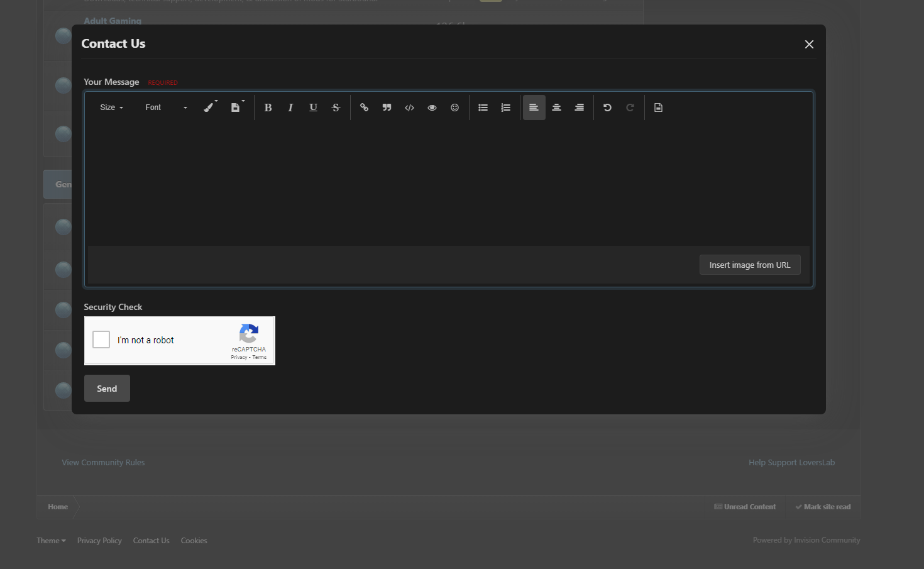This screenshot has height=569, width=924.
Task: Check the I'm not a robot box
Action: 101,340
